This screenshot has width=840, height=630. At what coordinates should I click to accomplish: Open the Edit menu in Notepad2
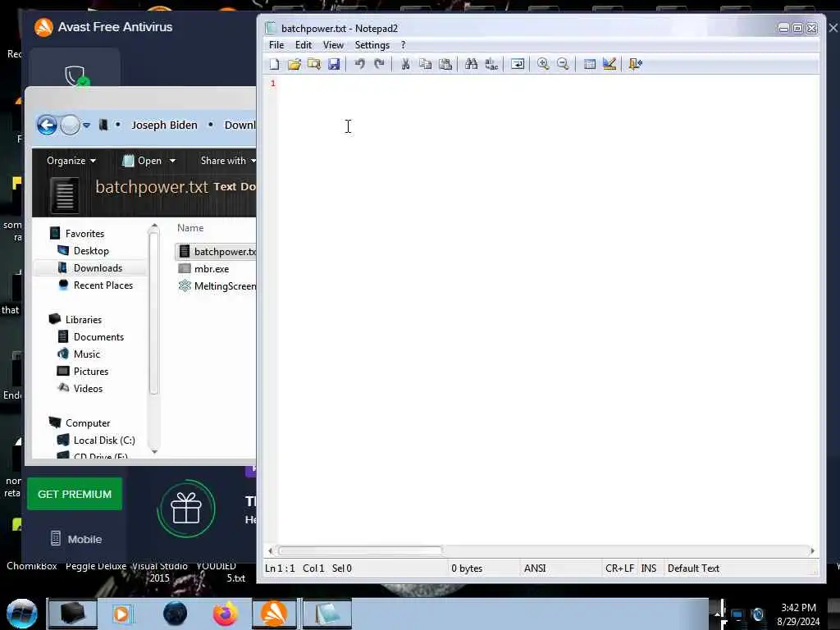pyautogui.click(x=304, y=45)
